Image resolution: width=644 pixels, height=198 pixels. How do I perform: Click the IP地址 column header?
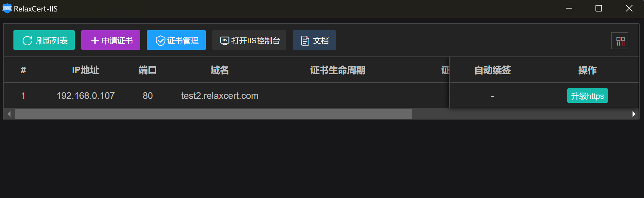[86, 70]
